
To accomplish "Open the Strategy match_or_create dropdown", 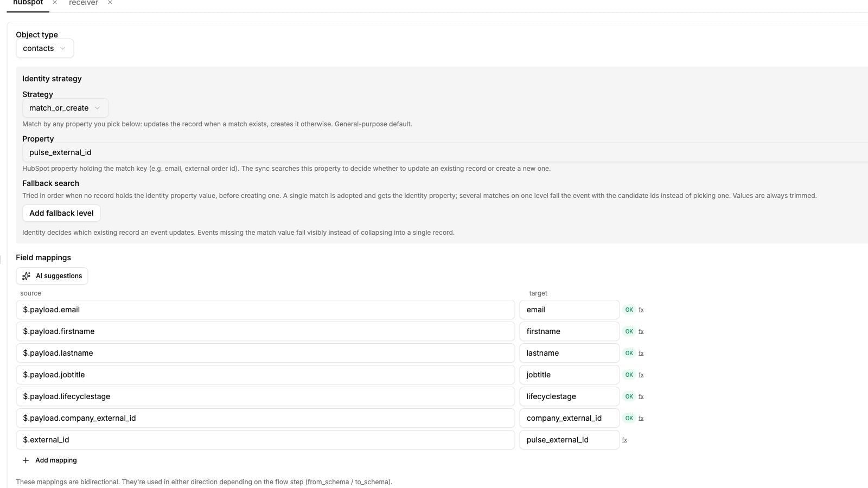I will 65,108.
